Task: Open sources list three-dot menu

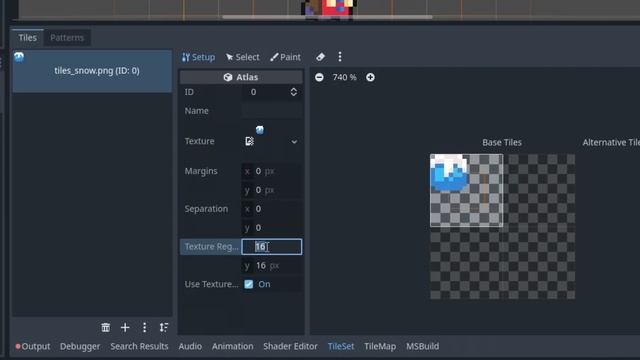Action: pyautogui.click(x=144, y=327)
